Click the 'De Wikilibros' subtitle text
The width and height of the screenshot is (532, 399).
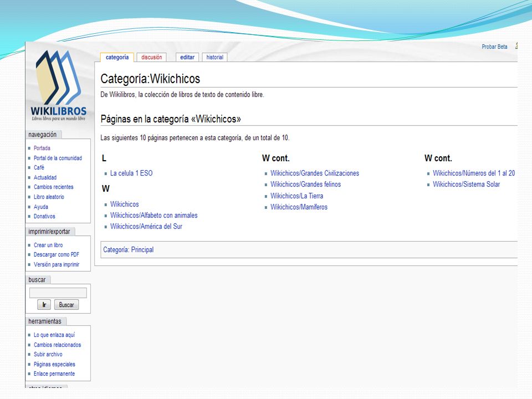tap(182, 95)
